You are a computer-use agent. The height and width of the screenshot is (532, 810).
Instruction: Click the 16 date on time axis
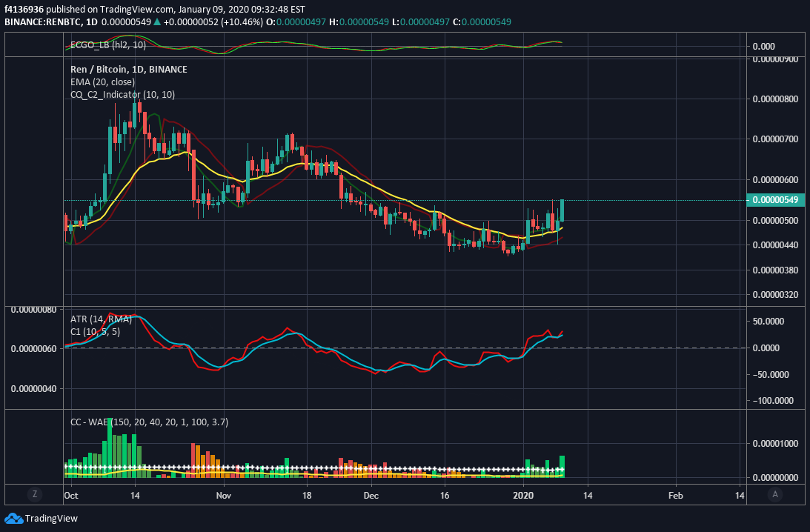[444, 496]
